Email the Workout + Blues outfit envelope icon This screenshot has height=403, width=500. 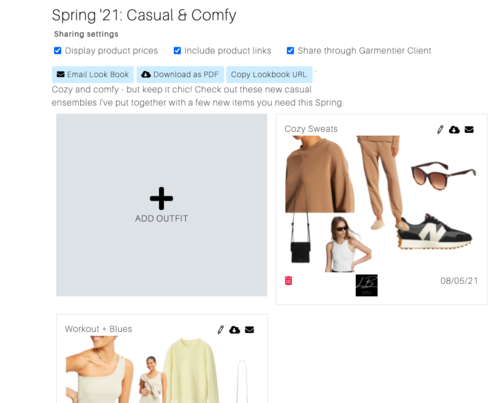click(249, 330)
